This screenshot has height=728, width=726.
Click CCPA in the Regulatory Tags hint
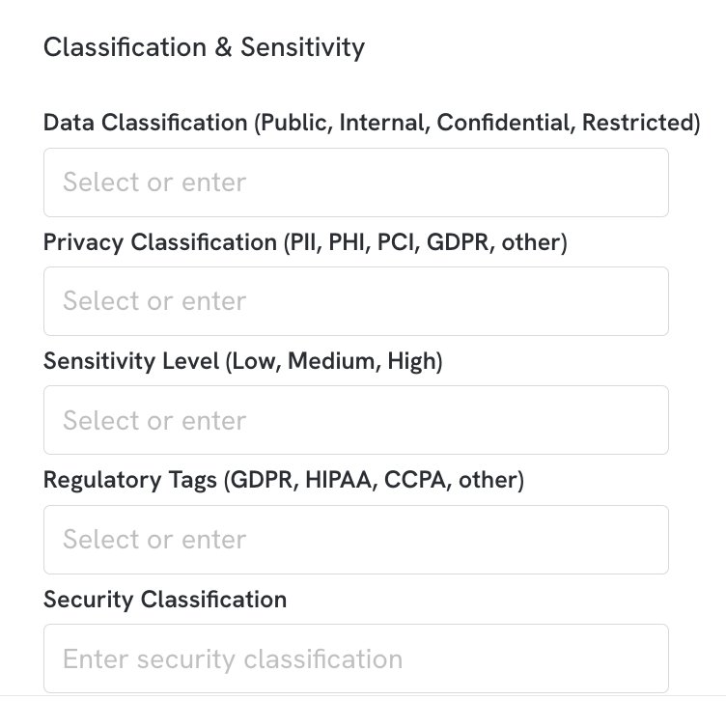pyautogui.click(x=415, y=480)
